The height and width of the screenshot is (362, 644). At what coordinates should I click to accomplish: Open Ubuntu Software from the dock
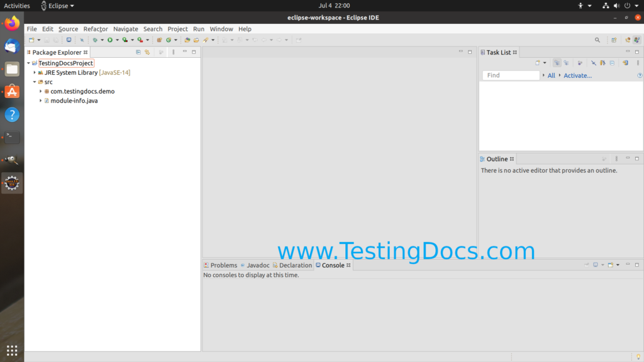click(x=12, y=92)
